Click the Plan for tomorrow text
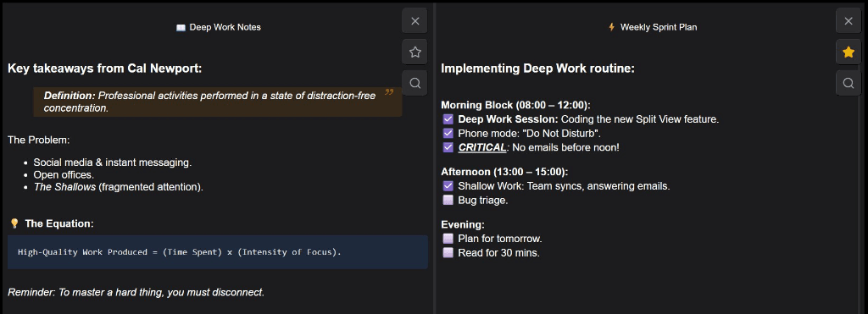Image resolution: width=868 pixels, height=314 pixels. coord(500,239)
